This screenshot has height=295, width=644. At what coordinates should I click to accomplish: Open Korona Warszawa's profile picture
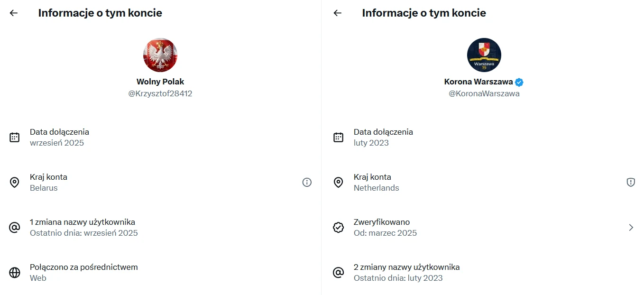484,55
